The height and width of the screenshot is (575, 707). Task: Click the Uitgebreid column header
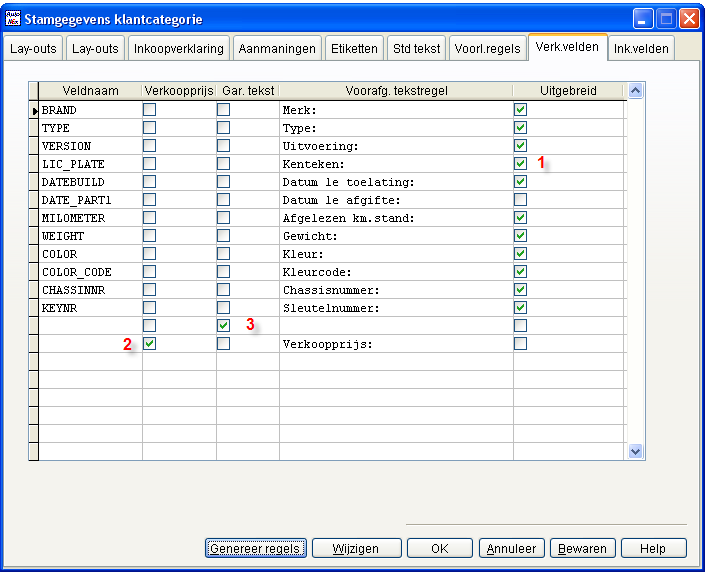click(x=569, y=91)
